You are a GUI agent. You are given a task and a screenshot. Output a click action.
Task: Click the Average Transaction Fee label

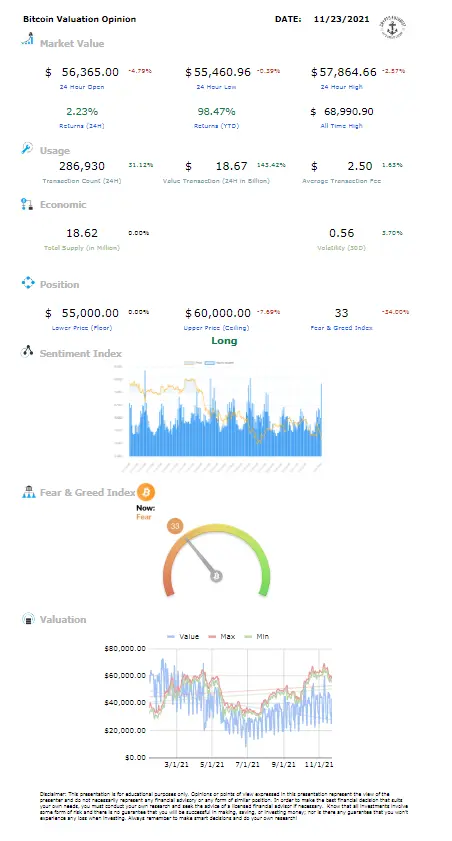pyautogui.click(x=342, y=181)
